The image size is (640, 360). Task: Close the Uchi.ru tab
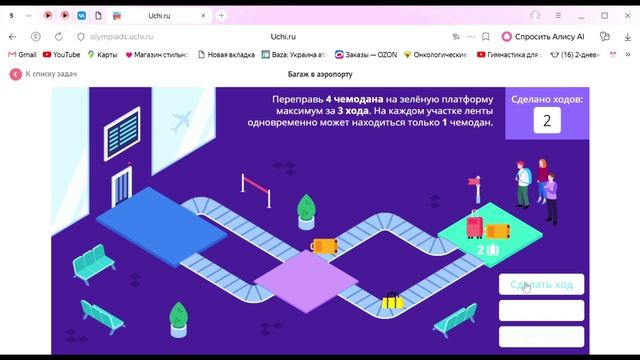tap(203, 16)
